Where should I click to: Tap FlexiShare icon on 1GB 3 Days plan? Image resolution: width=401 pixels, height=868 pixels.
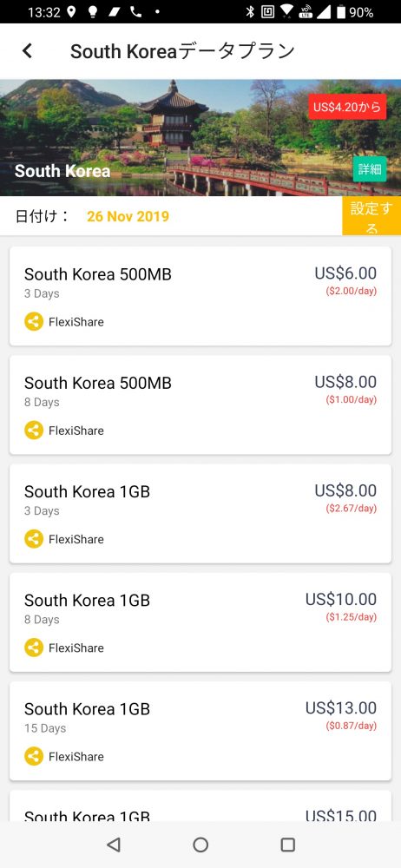(34, 539)
